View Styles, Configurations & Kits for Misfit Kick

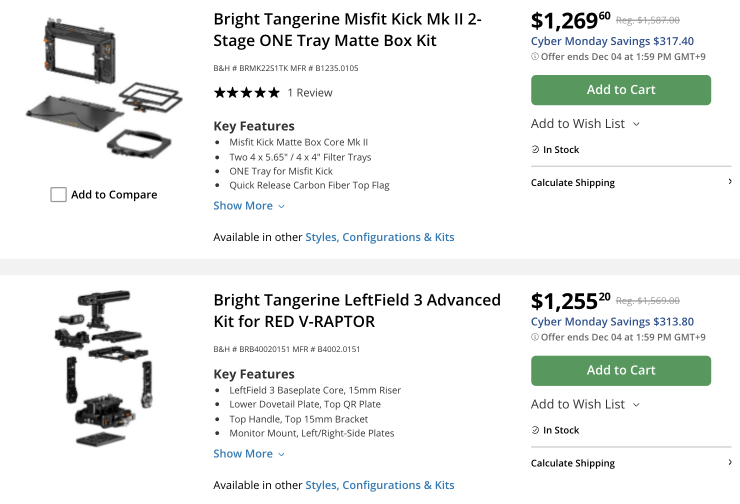point(380,237)
